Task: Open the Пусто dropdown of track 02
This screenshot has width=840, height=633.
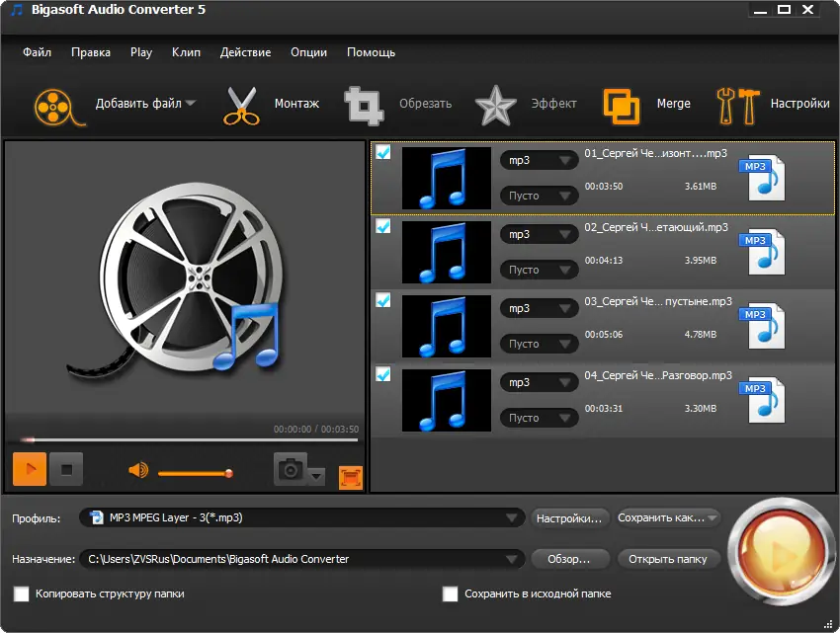Action: (x=539, y=270)
